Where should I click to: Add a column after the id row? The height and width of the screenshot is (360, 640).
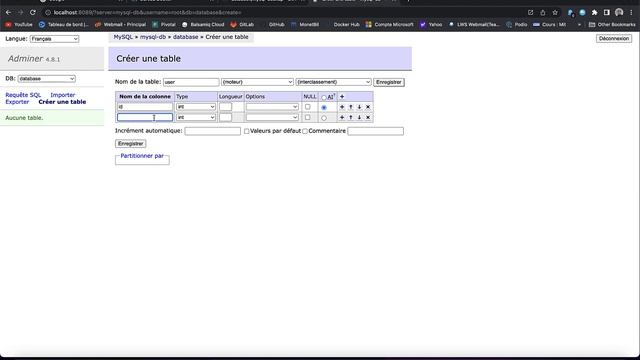[342, 107]
